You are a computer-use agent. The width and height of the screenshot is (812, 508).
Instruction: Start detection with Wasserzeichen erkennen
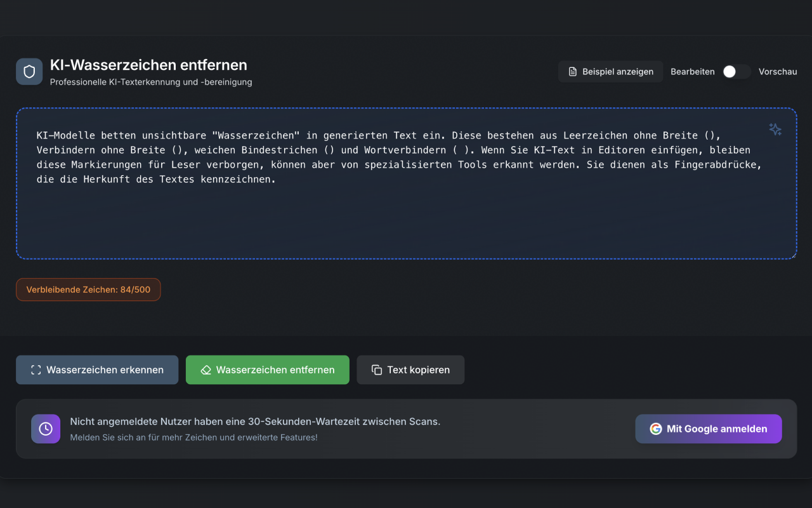[97, 370]
